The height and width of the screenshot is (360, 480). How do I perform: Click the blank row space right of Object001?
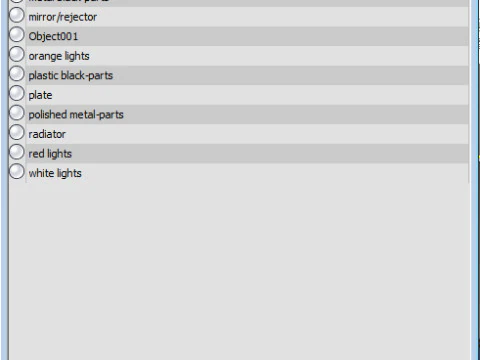tap(273, 36)
